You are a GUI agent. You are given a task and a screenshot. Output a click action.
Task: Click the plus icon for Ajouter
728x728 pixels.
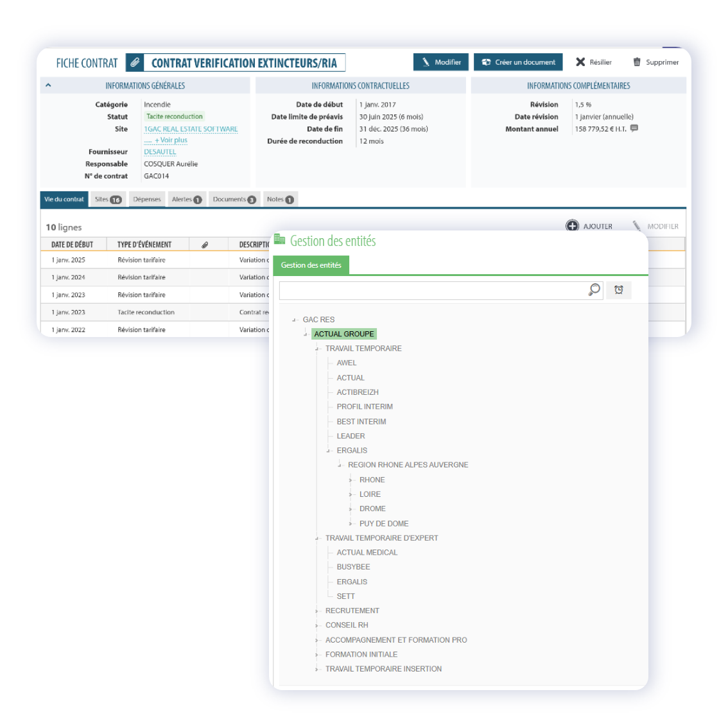(x=572, y=226)
